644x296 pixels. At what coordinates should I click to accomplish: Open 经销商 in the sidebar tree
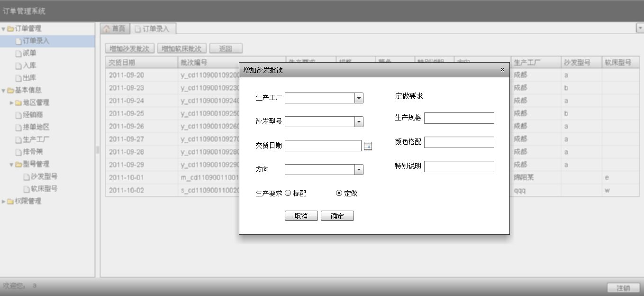point(47,115)
